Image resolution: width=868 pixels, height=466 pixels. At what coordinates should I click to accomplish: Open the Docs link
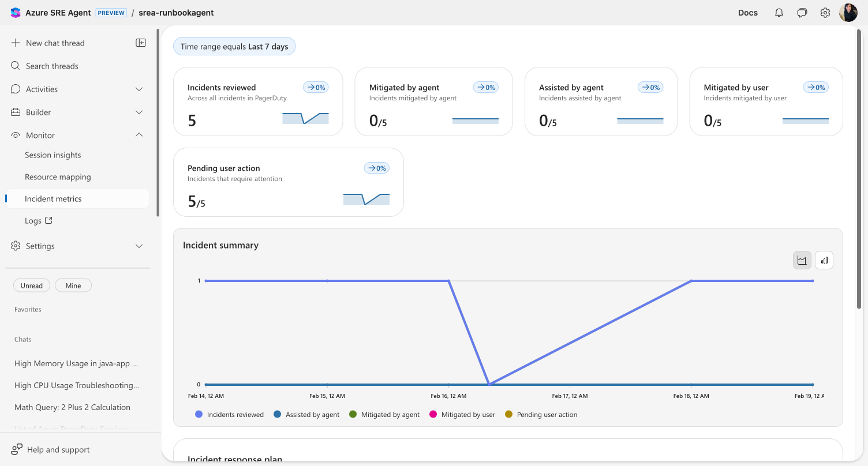747,12
